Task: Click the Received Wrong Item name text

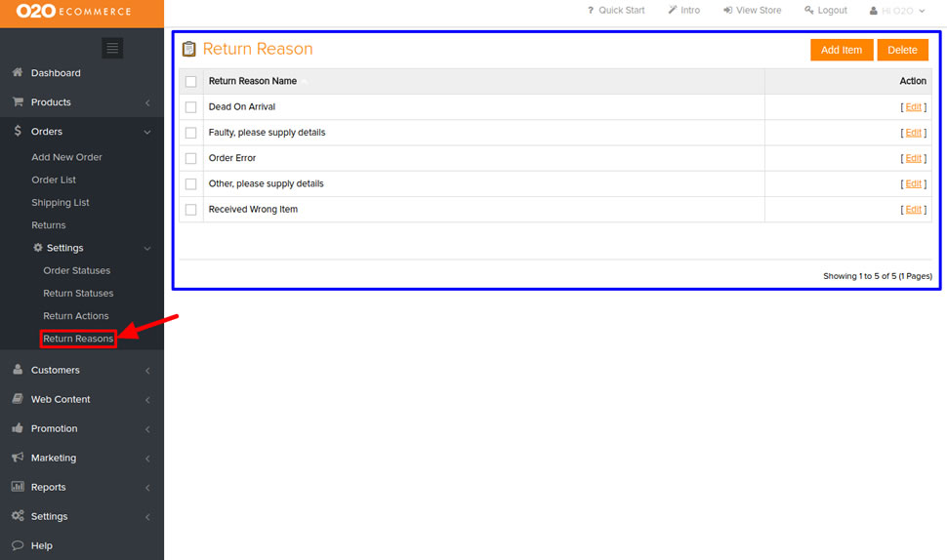Action: (x=253, y=210)
